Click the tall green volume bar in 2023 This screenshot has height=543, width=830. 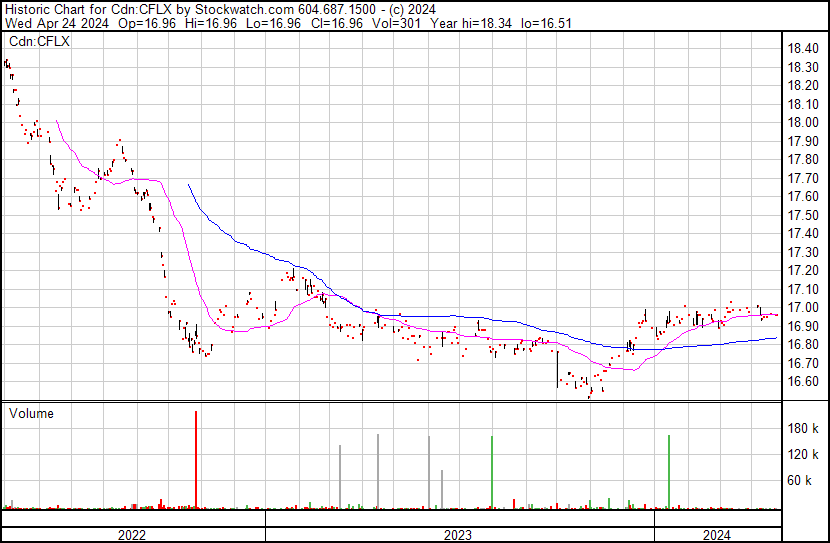tap(492, 470)
